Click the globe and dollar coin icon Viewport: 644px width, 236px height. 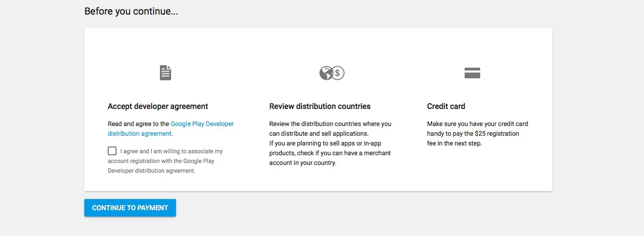point(332,73)
